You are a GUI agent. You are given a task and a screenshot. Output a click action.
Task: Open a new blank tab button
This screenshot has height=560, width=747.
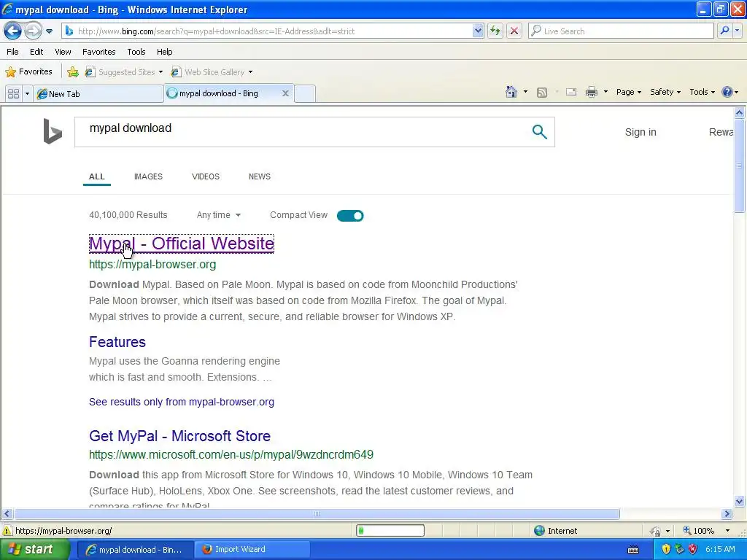pyautogui.click(x=305, y=93)
